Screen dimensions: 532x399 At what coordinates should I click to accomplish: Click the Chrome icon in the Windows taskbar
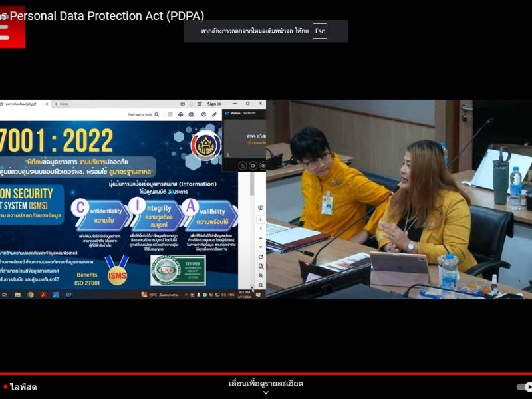pos(31,294)
